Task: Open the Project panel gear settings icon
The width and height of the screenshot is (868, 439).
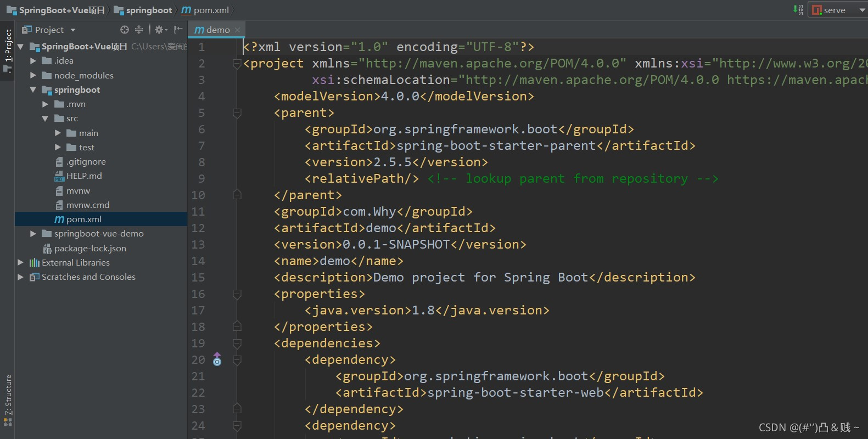Action: pos(160,30)
